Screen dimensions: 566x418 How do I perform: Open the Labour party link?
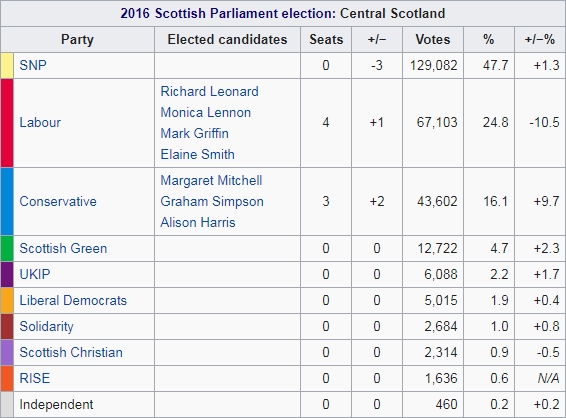[40, 122]
